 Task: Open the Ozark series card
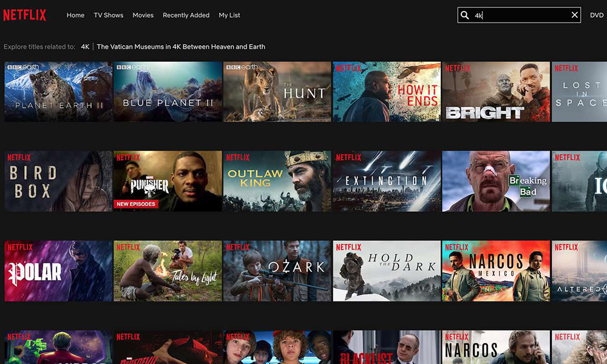(277, 271)
